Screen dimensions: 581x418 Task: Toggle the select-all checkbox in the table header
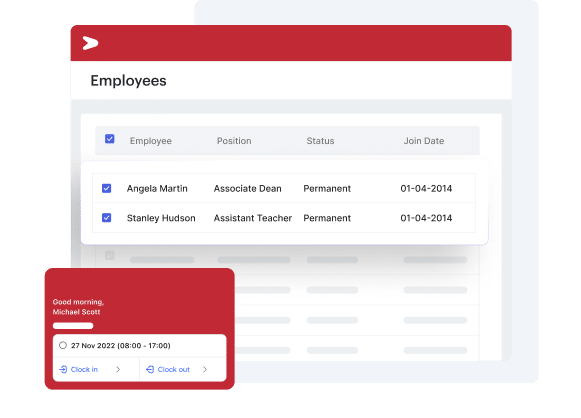click(110, 139)
